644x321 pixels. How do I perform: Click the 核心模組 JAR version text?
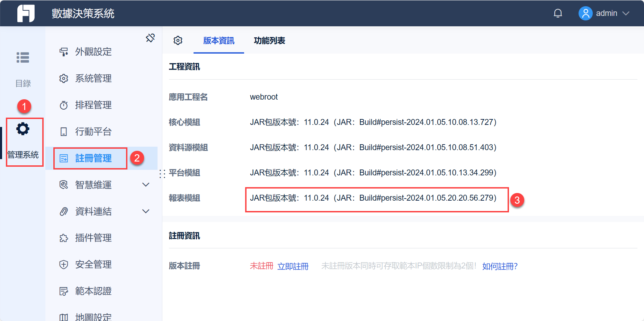coord(373,122)
